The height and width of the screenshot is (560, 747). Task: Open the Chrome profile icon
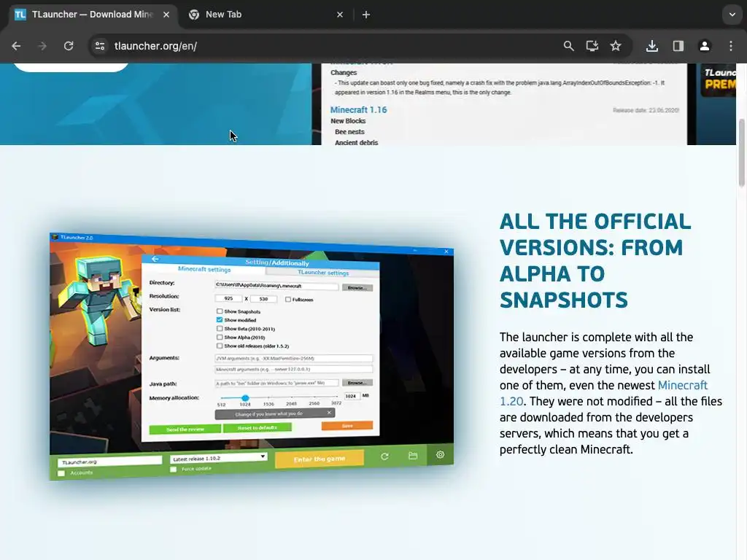(x=704, y=46)
